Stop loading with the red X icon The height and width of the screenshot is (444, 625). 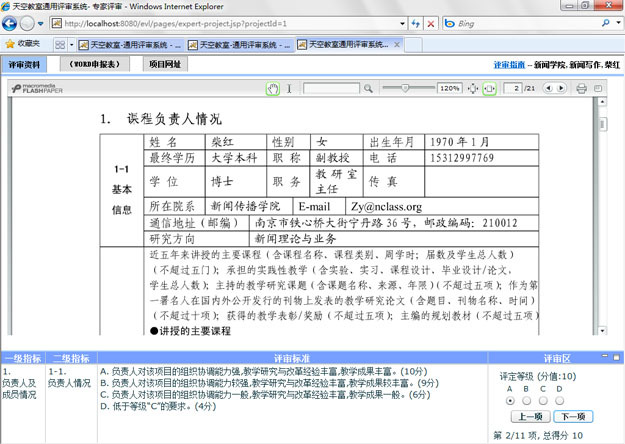tap(431, 24)
